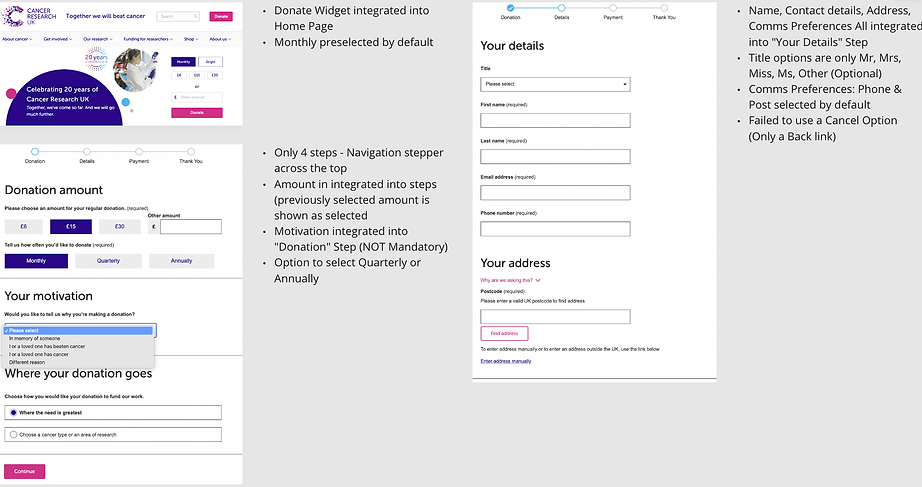Select Single in the home page donate widget

pyautogui.click(x=211, y=62)
